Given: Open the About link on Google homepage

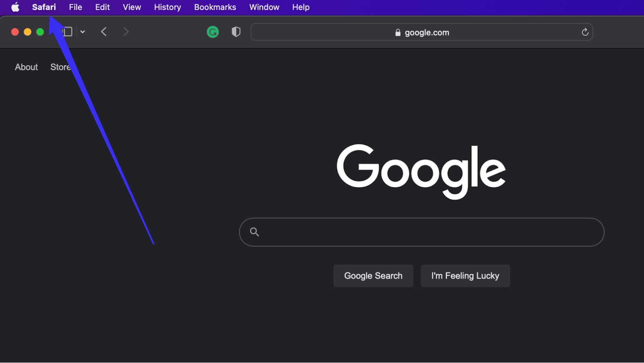Looking at the screenshot, I should (26, 67).
